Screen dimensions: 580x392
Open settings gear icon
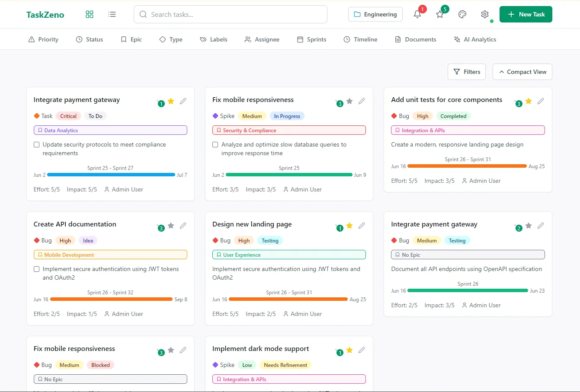click(485, 14)
